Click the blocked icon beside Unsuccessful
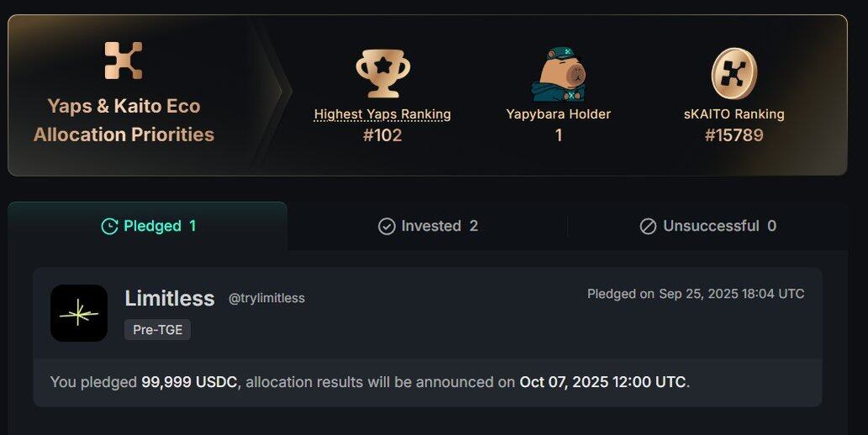868x435 pixels. point(648,226)
